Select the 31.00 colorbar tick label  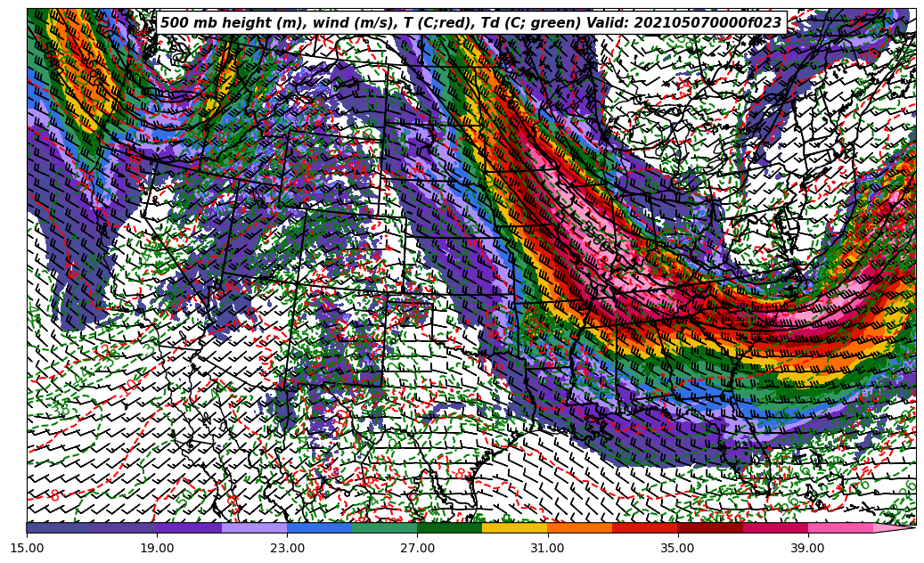tap(547, 548)
